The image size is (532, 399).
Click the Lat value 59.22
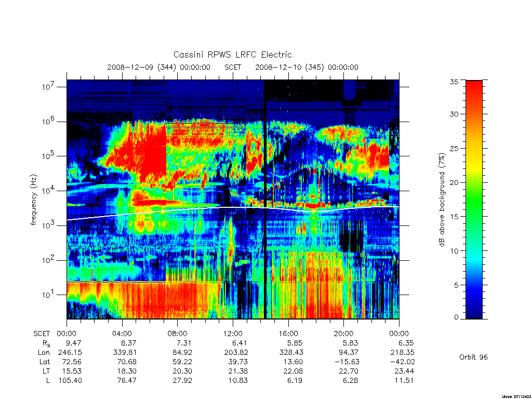[x=182, y=362]
